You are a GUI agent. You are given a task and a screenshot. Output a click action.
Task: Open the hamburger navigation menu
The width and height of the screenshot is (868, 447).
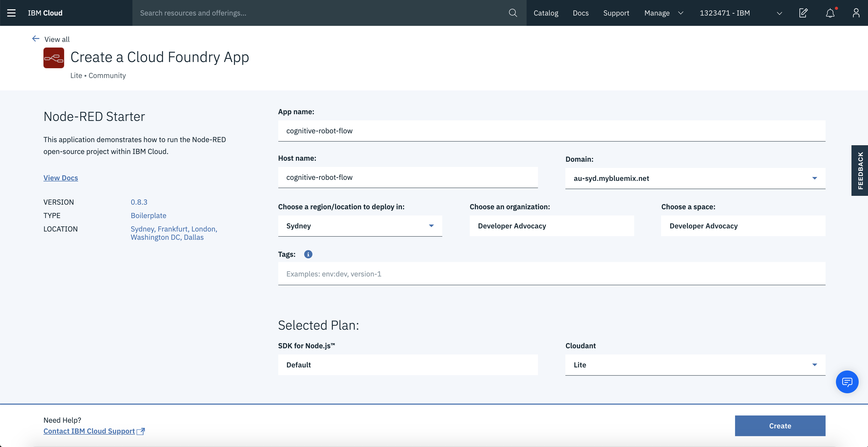(x=11, y=13)
